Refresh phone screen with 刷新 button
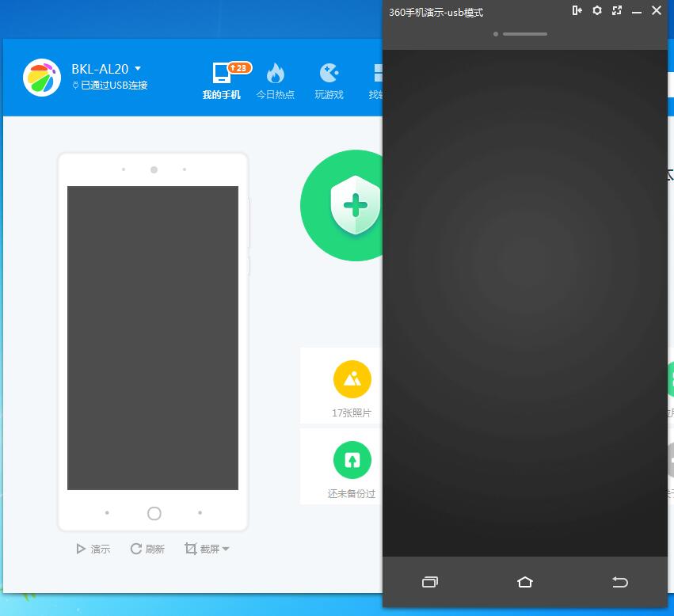 147,549
